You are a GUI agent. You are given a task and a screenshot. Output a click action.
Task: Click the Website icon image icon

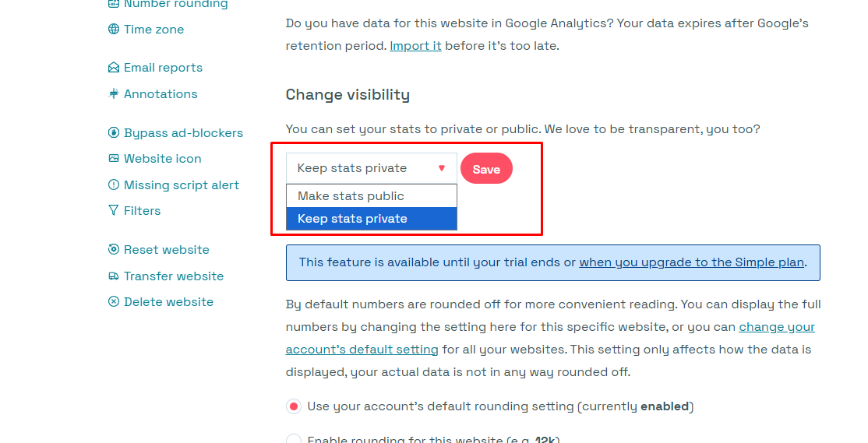[114, 159]
